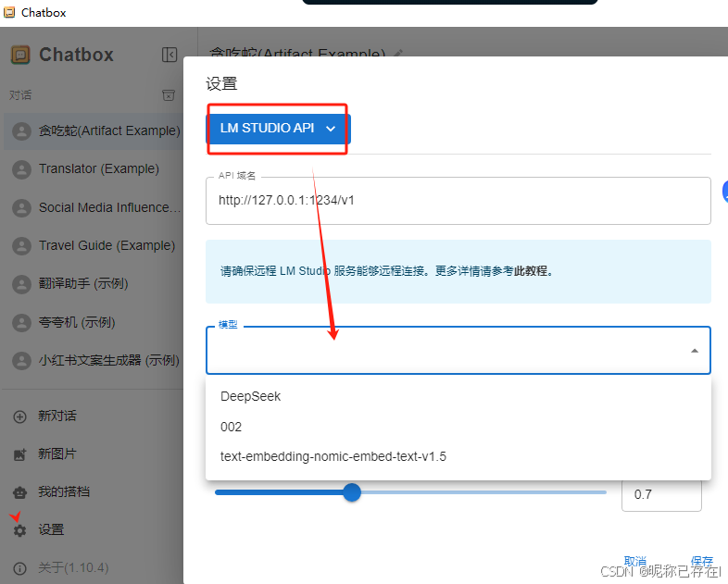Click the avatar icon of 夸夸机 (示例)
The height and width of the screenshot is (584, 728).
pyautogui.click(x=21, y=322)
